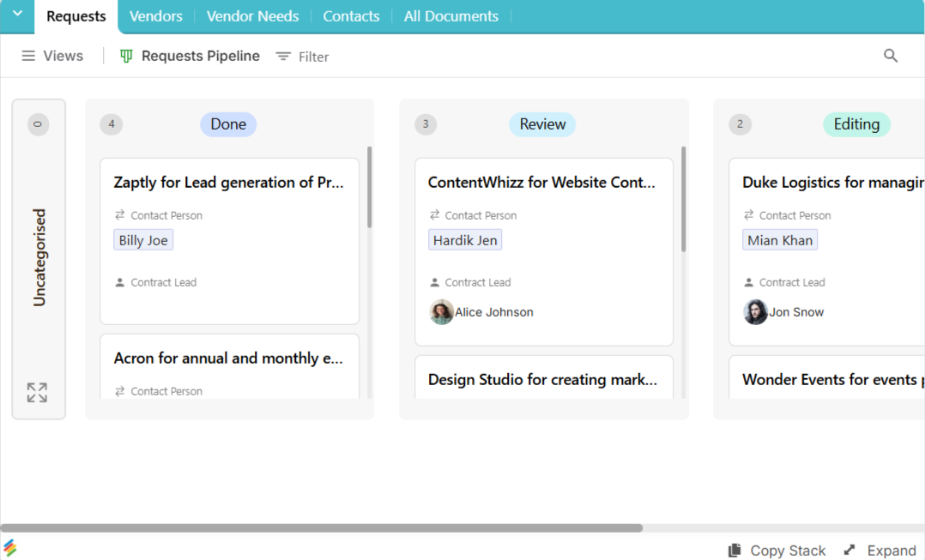Click the search magnifier icon
This screenshot has height=560, width=925.
[x=890, y=56]
